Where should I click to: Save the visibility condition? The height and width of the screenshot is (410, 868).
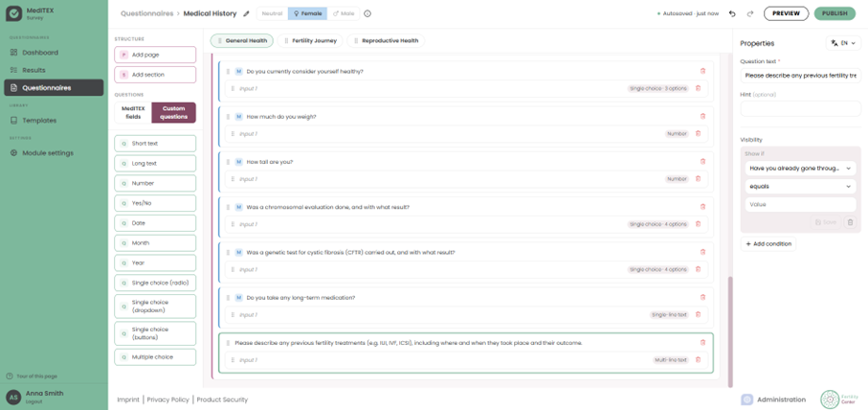coord(825,222)
